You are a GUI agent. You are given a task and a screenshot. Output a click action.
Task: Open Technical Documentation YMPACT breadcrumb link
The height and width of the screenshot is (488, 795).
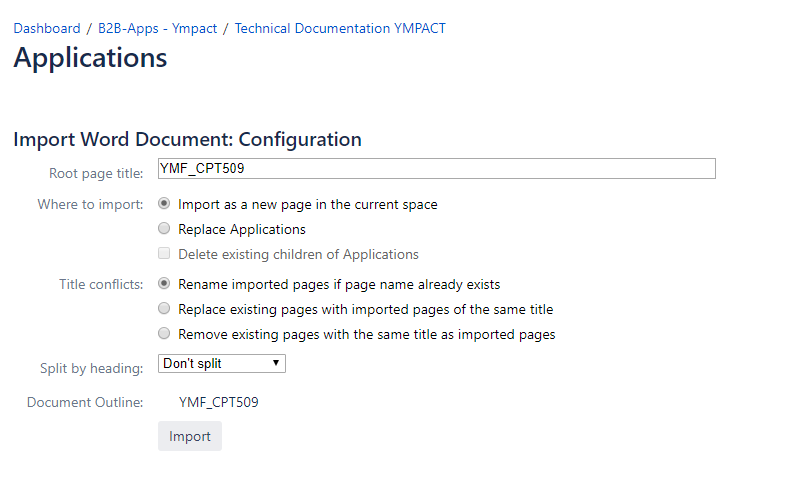click(340, 28)
